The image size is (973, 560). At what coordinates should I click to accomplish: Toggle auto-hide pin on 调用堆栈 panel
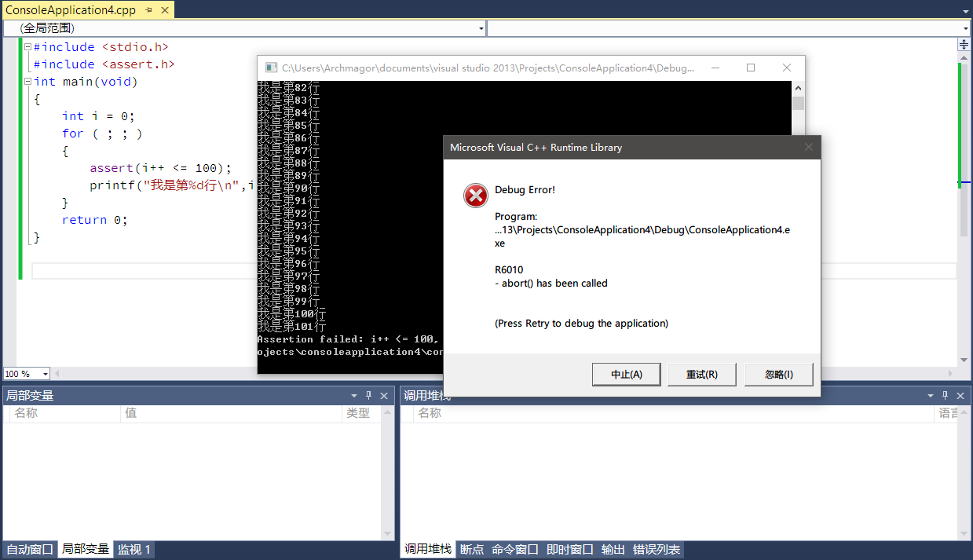(945, 396)
